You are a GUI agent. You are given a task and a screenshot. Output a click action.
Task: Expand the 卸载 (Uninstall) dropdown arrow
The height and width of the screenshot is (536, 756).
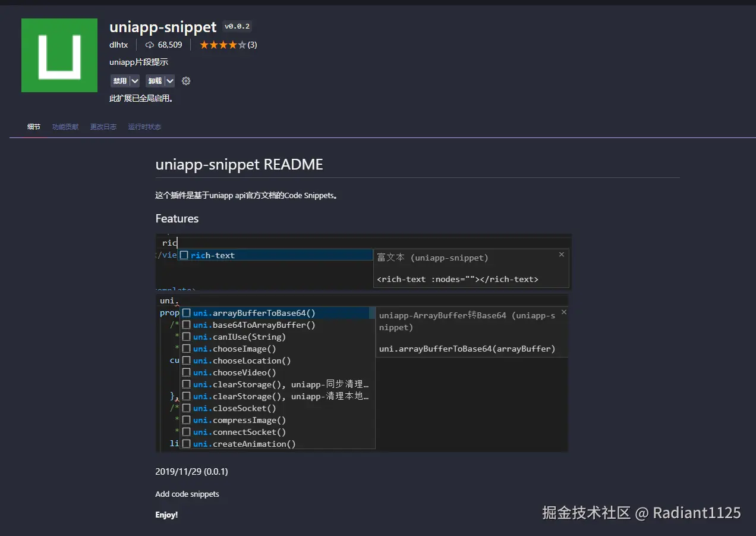[x=170, y=81]
